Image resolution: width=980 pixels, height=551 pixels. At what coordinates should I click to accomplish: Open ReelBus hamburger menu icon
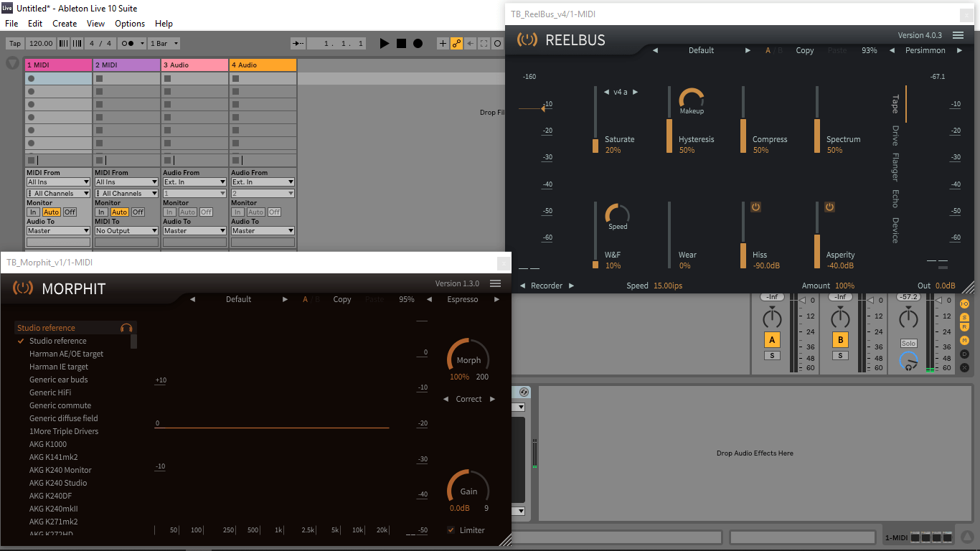958,35
